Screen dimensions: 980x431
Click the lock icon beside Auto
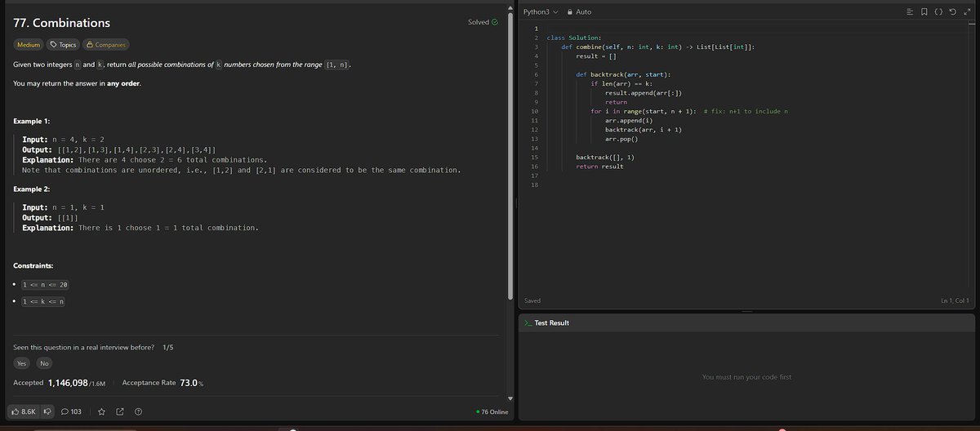point(570,11)
